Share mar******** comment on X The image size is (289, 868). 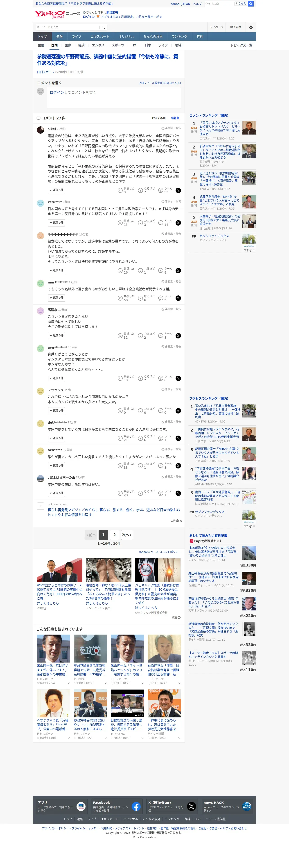click(x=178, y=298)
